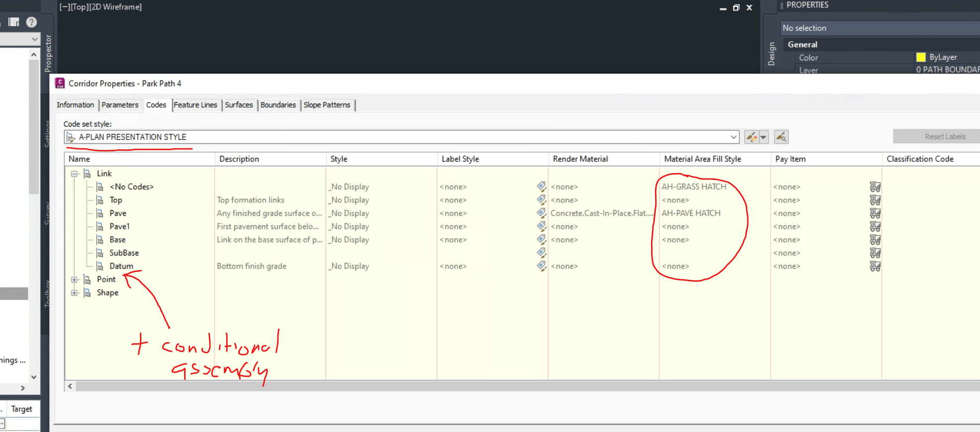This screenshot has height=432, width=980.
Task: Open the Boundaries tab
Action: click(278, 105)
